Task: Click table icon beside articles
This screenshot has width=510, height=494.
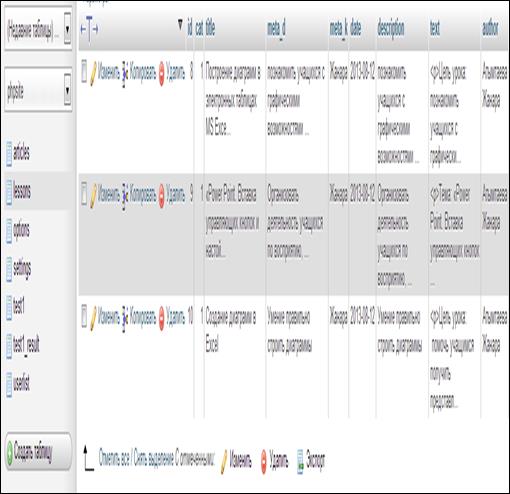Action: [9, 153]
